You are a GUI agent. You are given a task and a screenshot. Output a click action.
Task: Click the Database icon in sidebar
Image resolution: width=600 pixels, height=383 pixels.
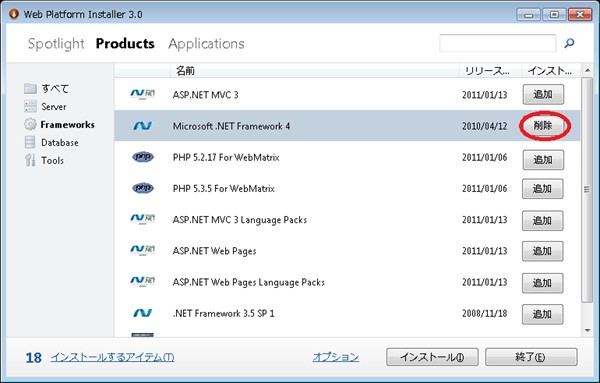coord(30,142)
